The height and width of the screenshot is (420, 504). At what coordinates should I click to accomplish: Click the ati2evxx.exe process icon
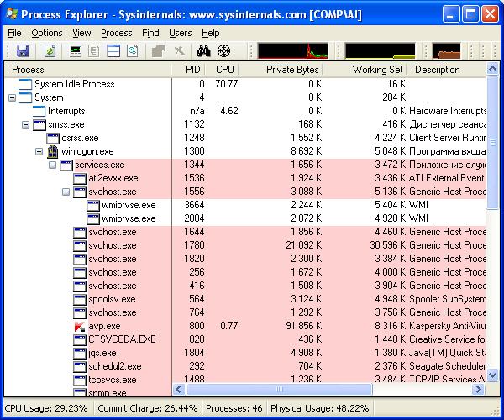80,178
